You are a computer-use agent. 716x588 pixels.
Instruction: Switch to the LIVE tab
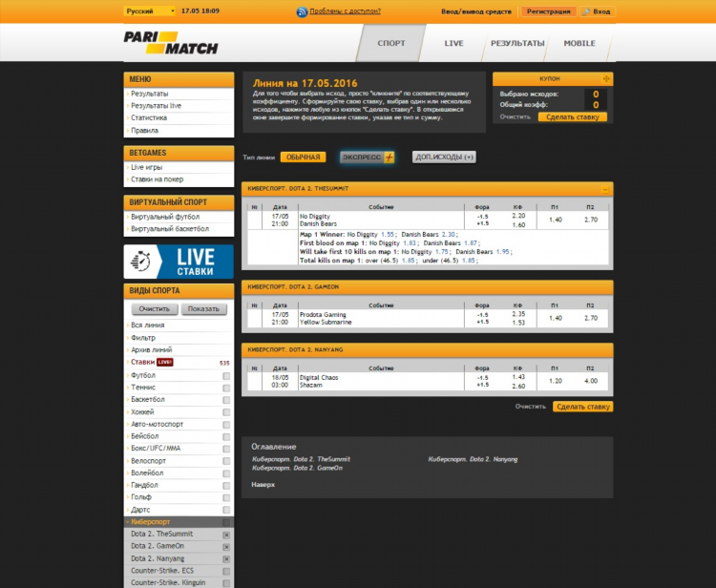453,43
